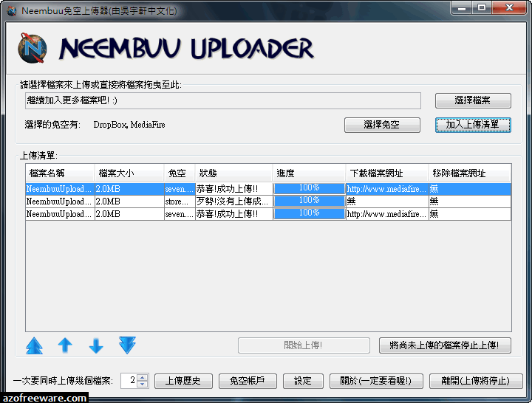
Task: Click third row mediafire download URL
Action: 387,214
